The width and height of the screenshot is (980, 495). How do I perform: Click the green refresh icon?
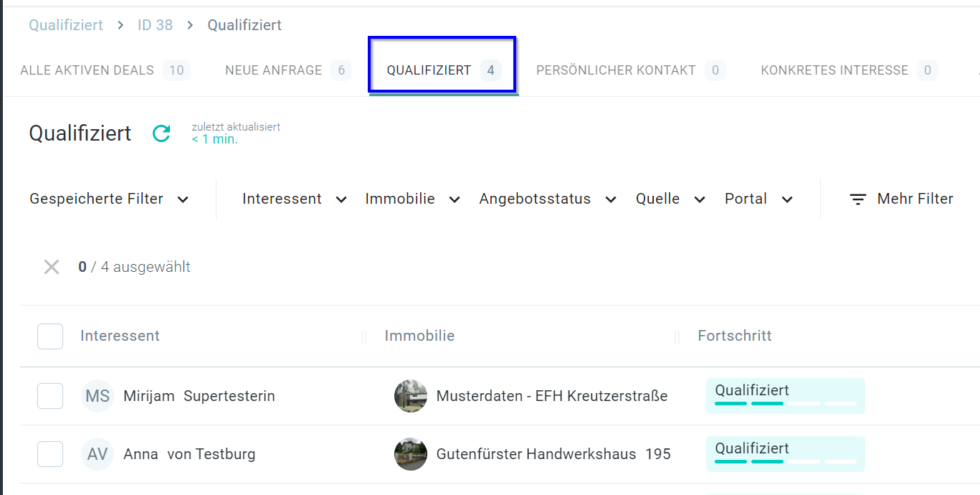point(161,133)
